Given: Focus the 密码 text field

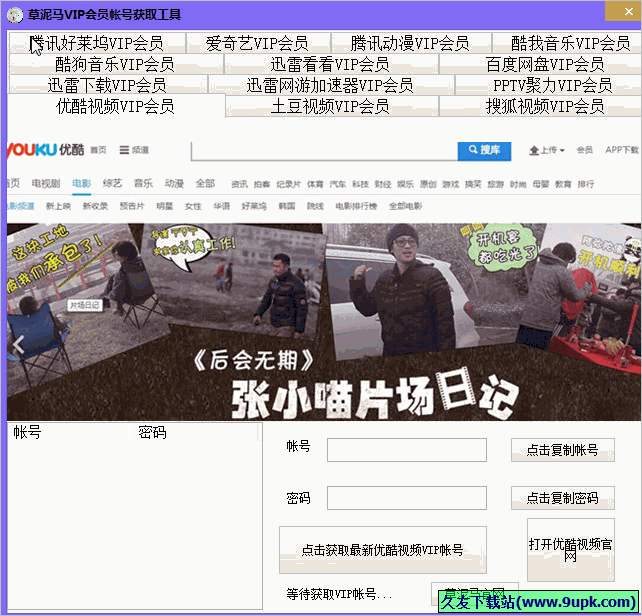Looking at the screenshot, I should pos(407,498).
